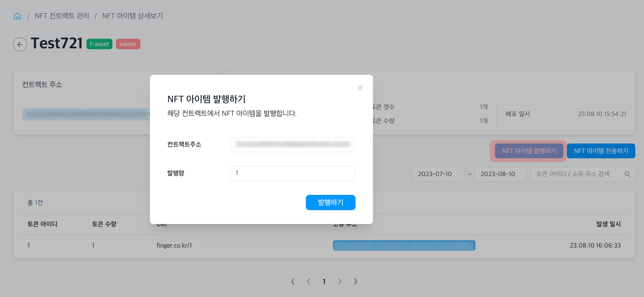The height and width of the screenshot is (297, 644).
Task: Click the 발행량 input field
Action: coord(293,173)
